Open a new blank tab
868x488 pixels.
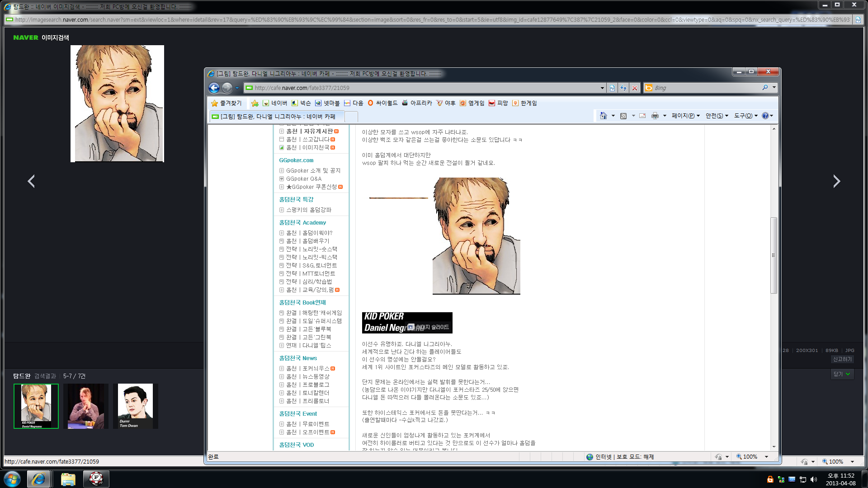pyautogui.click(x=351, y=117)
